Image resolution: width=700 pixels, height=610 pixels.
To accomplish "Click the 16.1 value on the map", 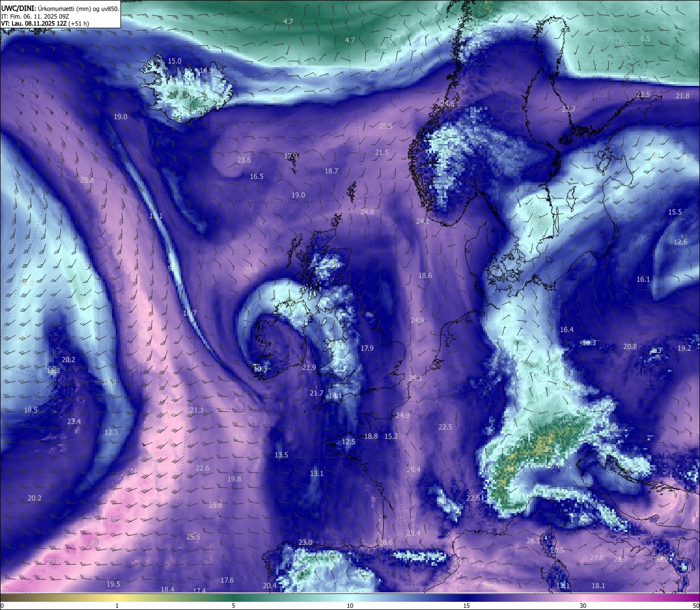I will pyautogui.click(x=643, y=280).
